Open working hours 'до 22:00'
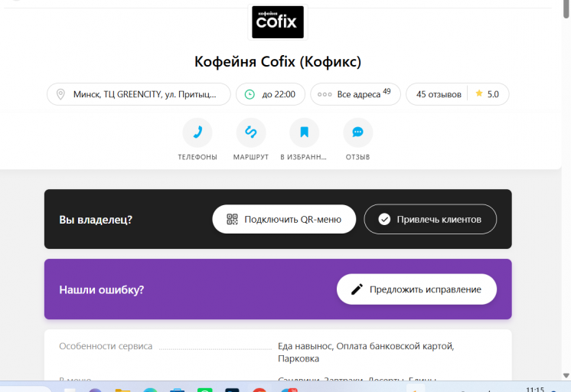Screen dimensions: 571x392 (270, 94)
